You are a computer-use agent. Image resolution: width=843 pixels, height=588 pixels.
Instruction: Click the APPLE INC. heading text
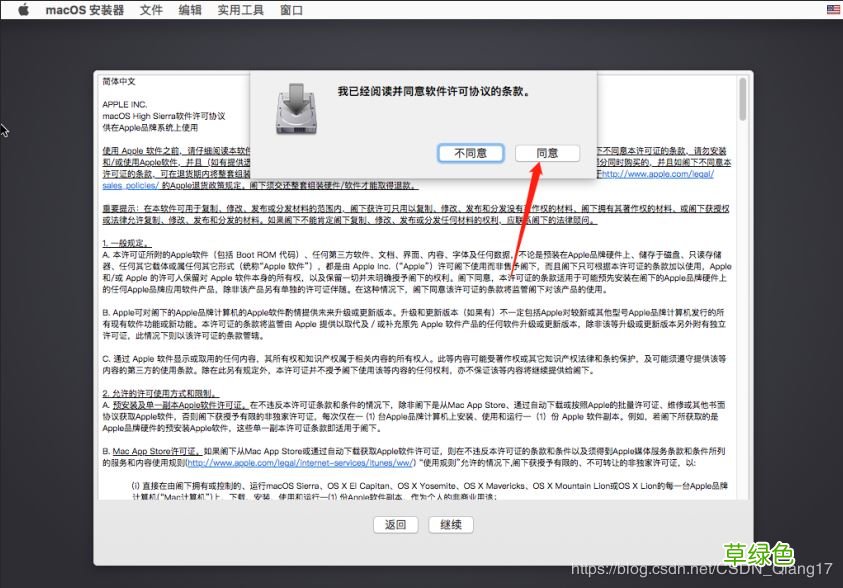[124, 104]
